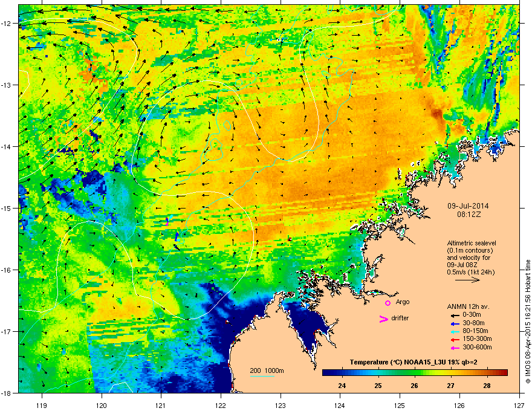Click the 'Temperature (°C) NOAA15_L3U' title
This screenshot has width=532, height=411.
397,363
